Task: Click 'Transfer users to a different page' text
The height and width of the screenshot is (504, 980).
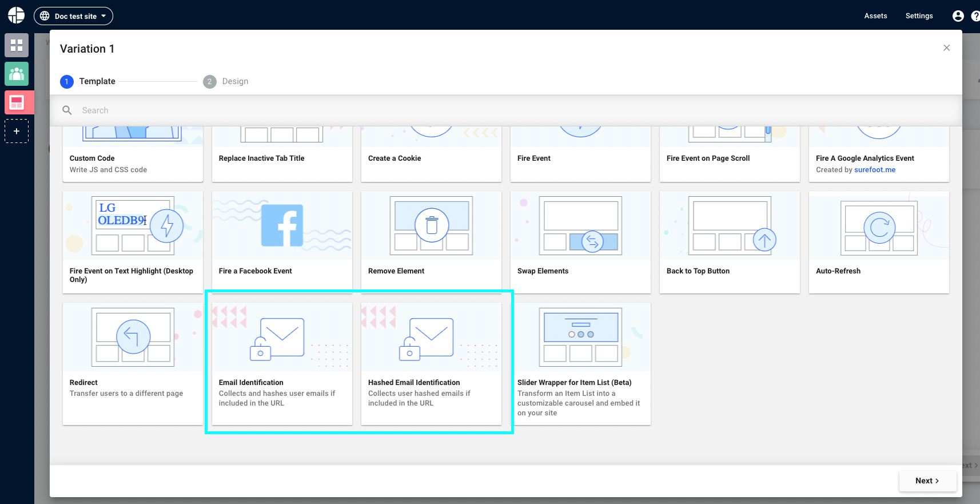Action: (126, 394)
